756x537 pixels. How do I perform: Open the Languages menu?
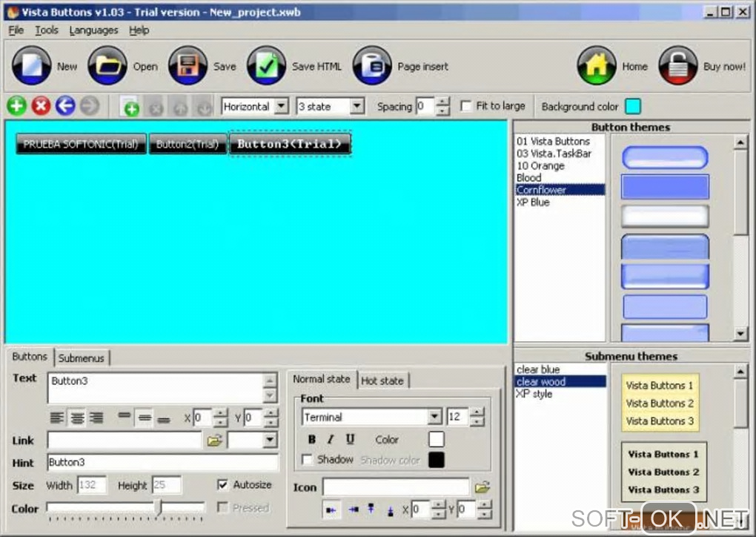click(93, 30)
